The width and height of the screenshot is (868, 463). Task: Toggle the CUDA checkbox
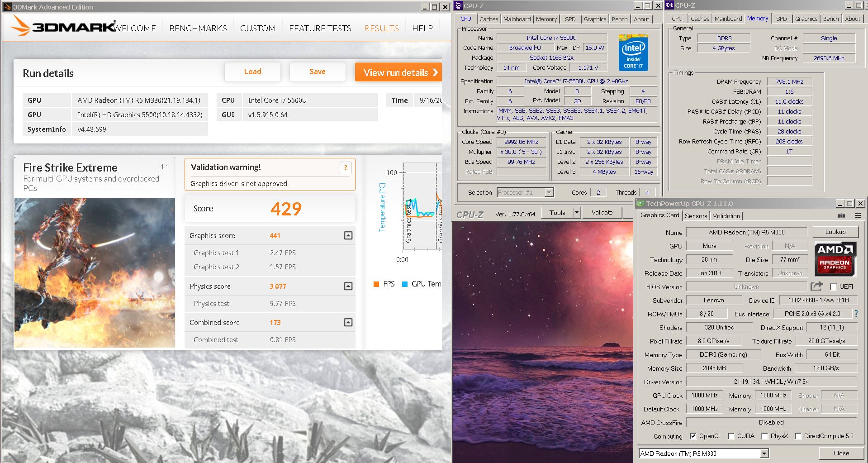point(731,436)
